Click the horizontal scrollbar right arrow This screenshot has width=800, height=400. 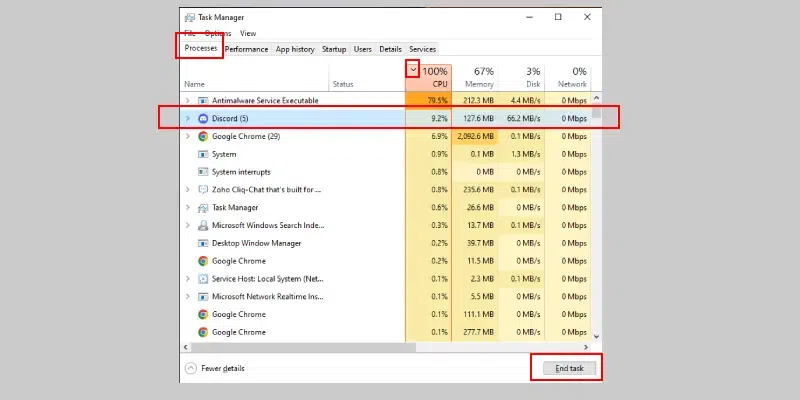click(586, 347)
